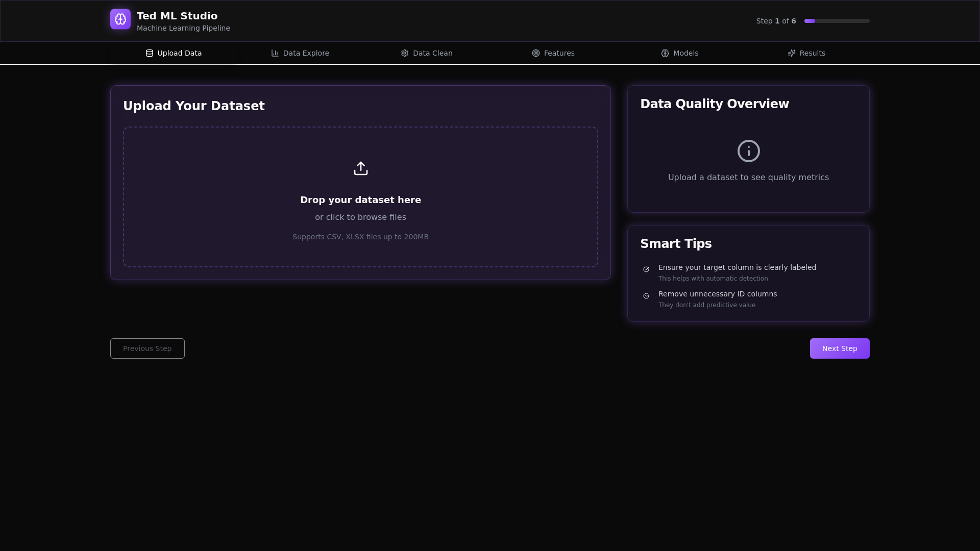Click the 'Upload Your Dataset' heading
Screen dimensions: 980x551
click(x=194, y=106)
